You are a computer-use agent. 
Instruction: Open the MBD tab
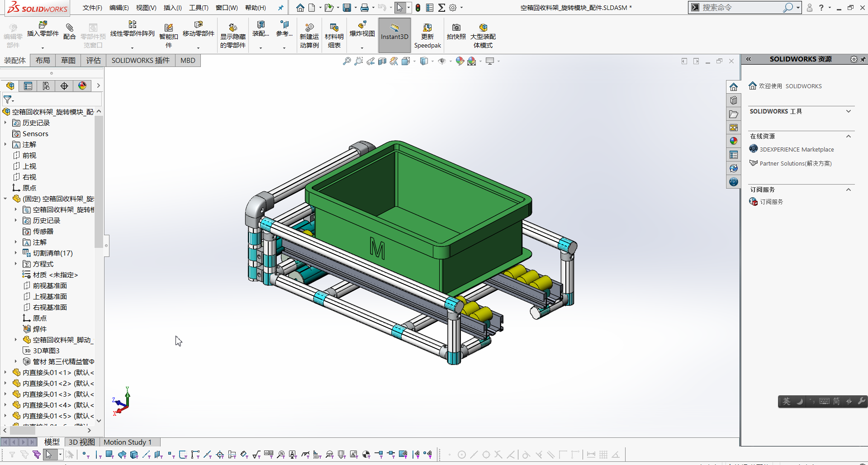point(188,61)
